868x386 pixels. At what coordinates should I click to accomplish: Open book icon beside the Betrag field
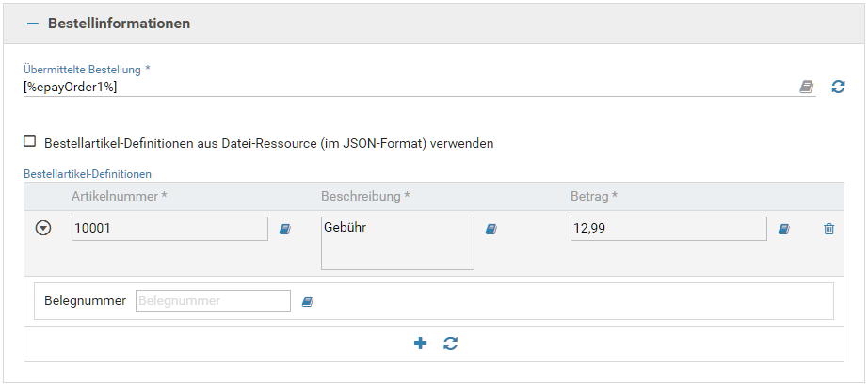784,229
